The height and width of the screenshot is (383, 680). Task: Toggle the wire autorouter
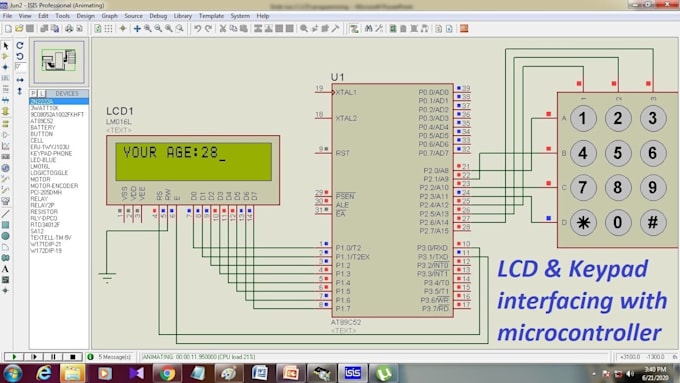pos(354,29)
